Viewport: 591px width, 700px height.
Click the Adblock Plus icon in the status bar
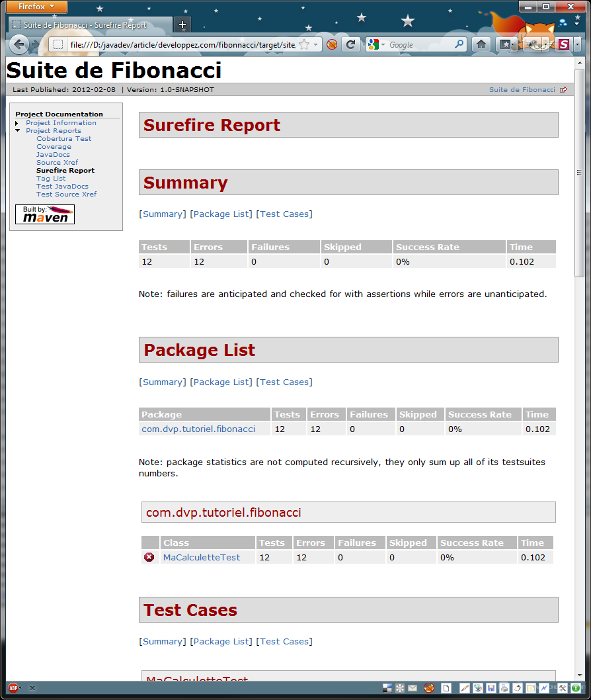pos(13,688)
